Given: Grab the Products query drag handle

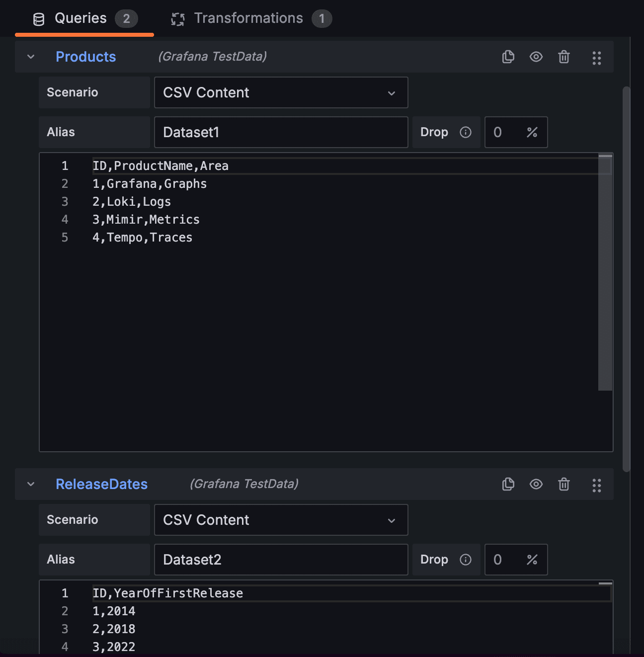Looking at the screenshot, I should (x=597, y=58).
